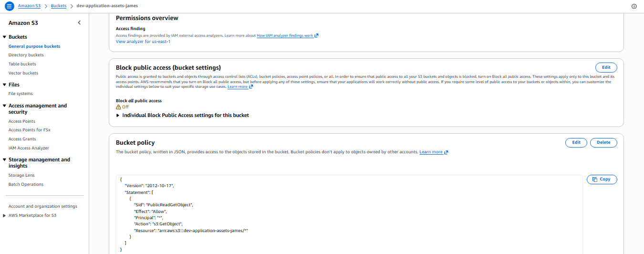Collapse Storage management and insights section
This screenshot has height=254, width=644.
5,159
